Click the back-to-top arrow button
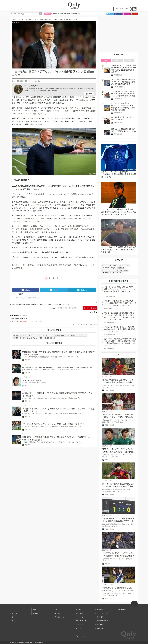 (x=135, y=604)
